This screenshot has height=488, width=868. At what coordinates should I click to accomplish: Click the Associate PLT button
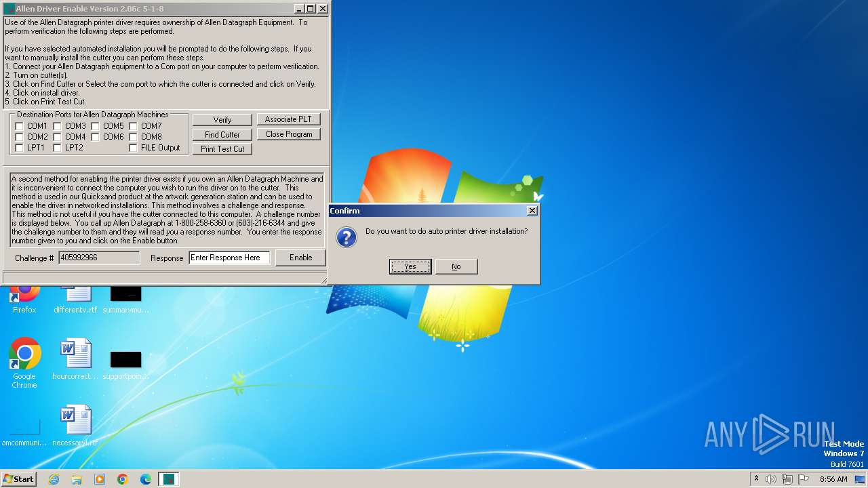coord(288,119)
